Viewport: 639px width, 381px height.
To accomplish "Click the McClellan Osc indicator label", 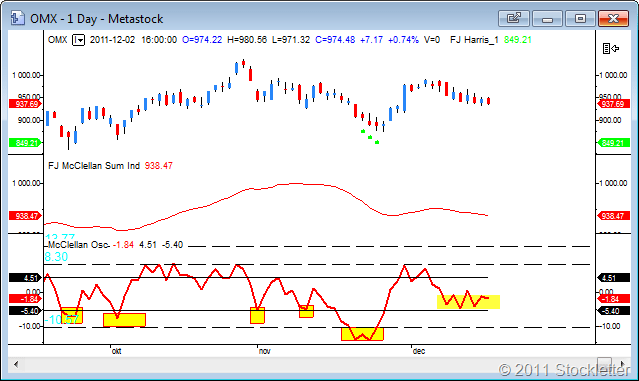I will [x=78, y=245].
